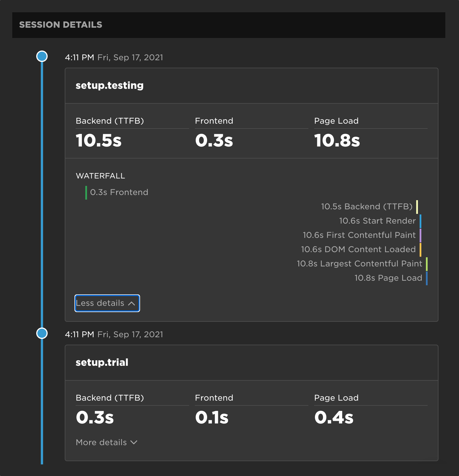
Task: Click the 0.1s Frontend value in setup.trial
Action: (x=212, y=417)
